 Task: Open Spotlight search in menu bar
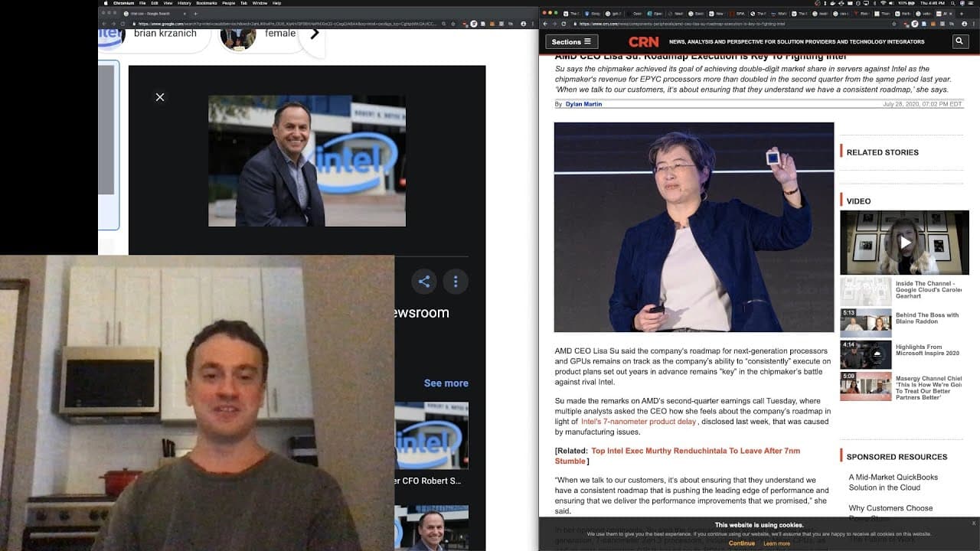952,3
